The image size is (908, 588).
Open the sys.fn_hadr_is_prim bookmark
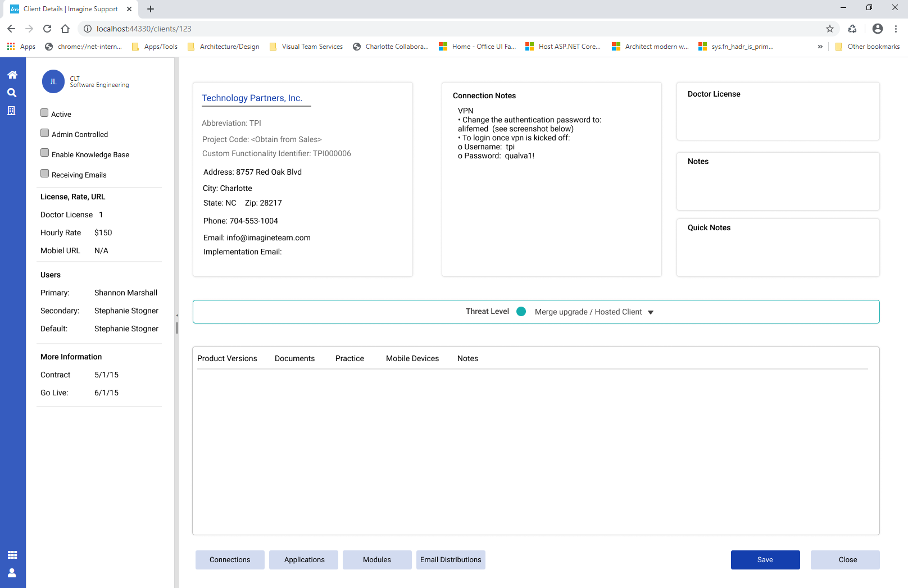point(736,47)
